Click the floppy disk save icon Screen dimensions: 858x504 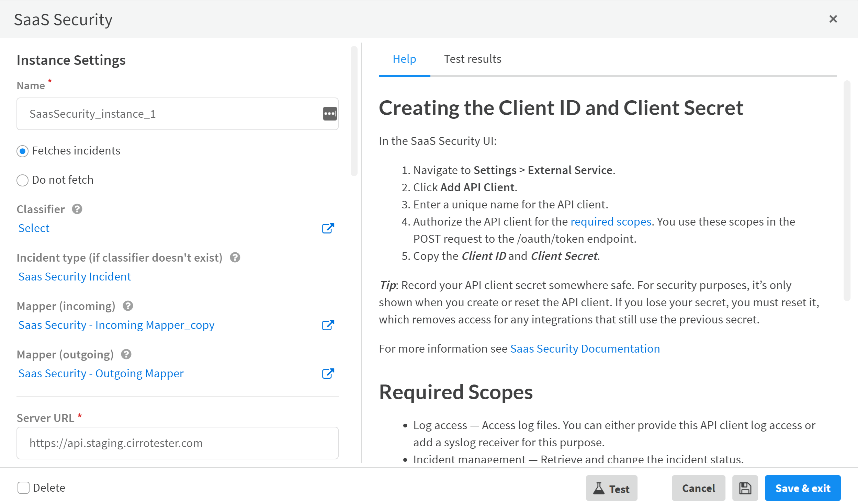[x=745, y=488]
